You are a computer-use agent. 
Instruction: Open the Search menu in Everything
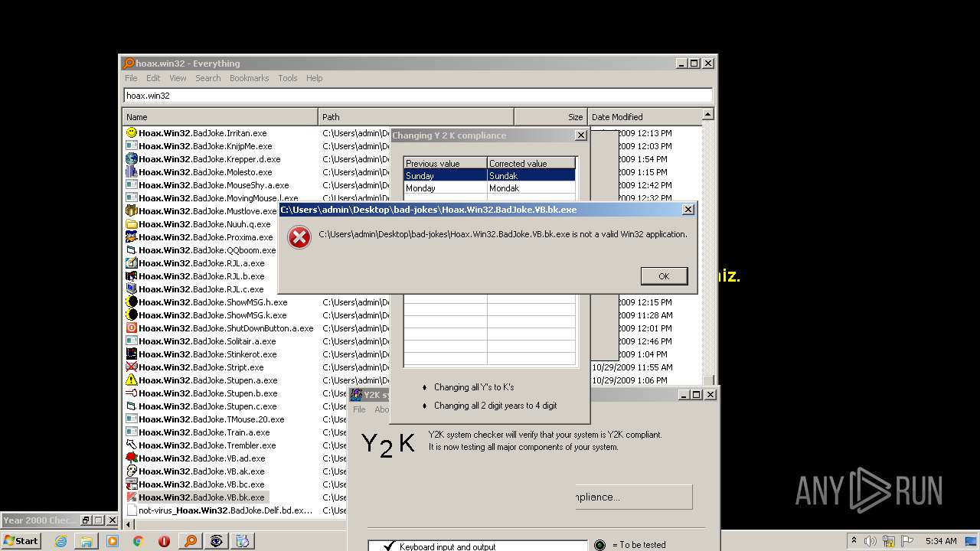click(207, 78)
